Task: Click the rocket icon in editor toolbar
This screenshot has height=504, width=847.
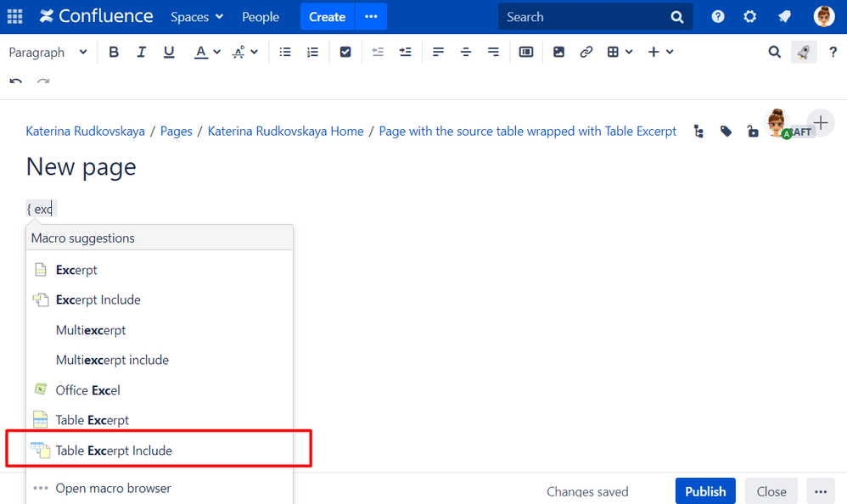Action: click(x=804, y=52)
